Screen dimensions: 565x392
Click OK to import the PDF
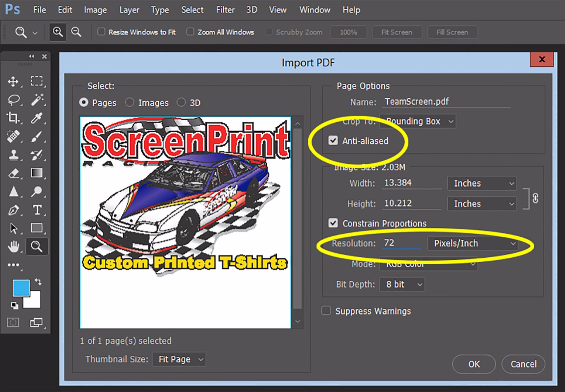pyautogui.click(x=474, y=364)
